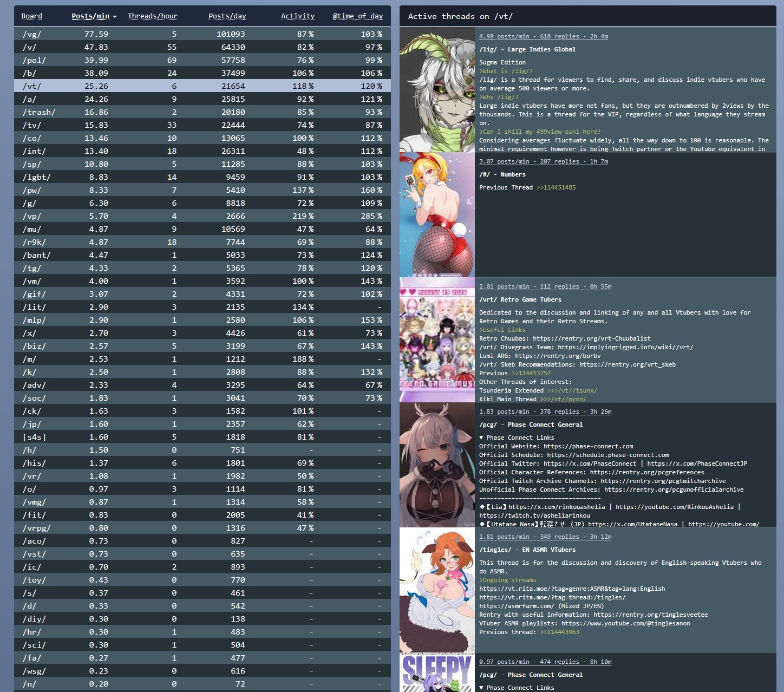Select the /sp/ board row

[202, 164]
